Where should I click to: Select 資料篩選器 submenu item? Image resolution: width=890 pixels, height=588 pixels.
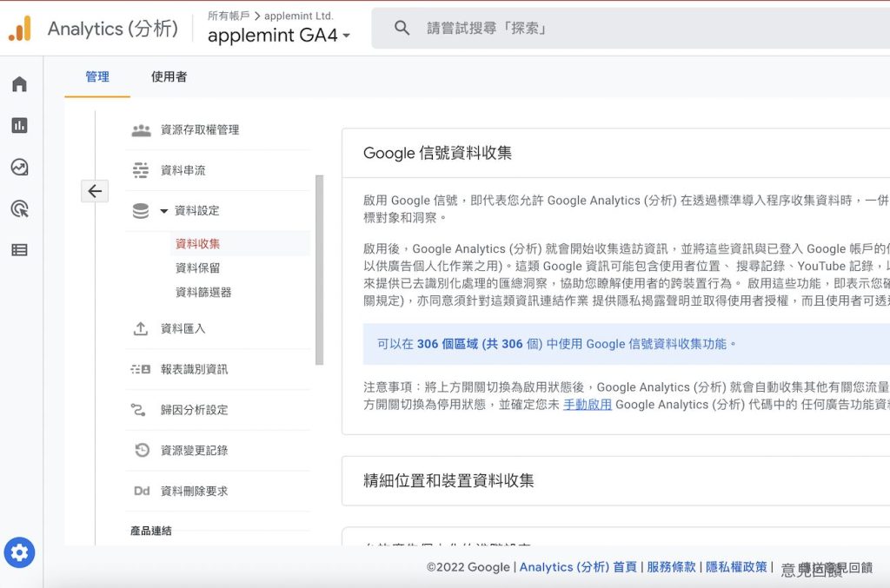coord(203,293)
